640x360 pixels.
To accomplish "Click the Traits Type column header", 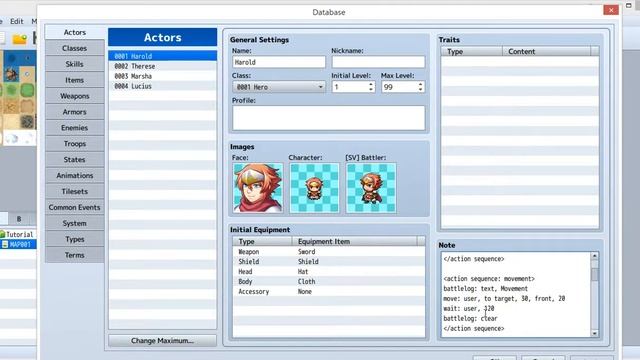I will (x=472, y=51).
